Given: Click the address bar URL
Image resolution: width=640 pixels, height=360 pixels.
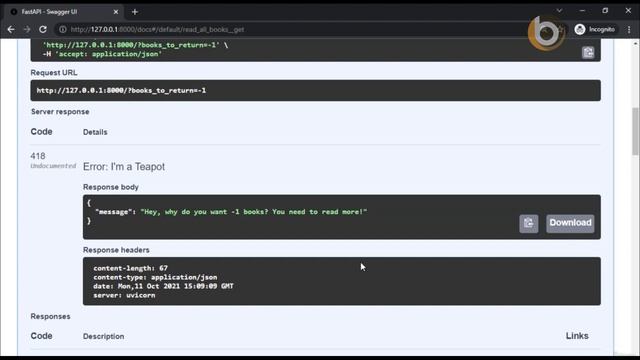Looking at the screenshot, I should (x=157, y=29).
